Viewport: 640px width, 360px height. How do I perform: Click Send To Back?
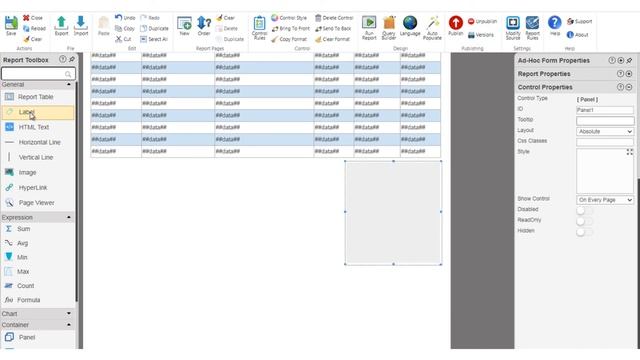333,29
